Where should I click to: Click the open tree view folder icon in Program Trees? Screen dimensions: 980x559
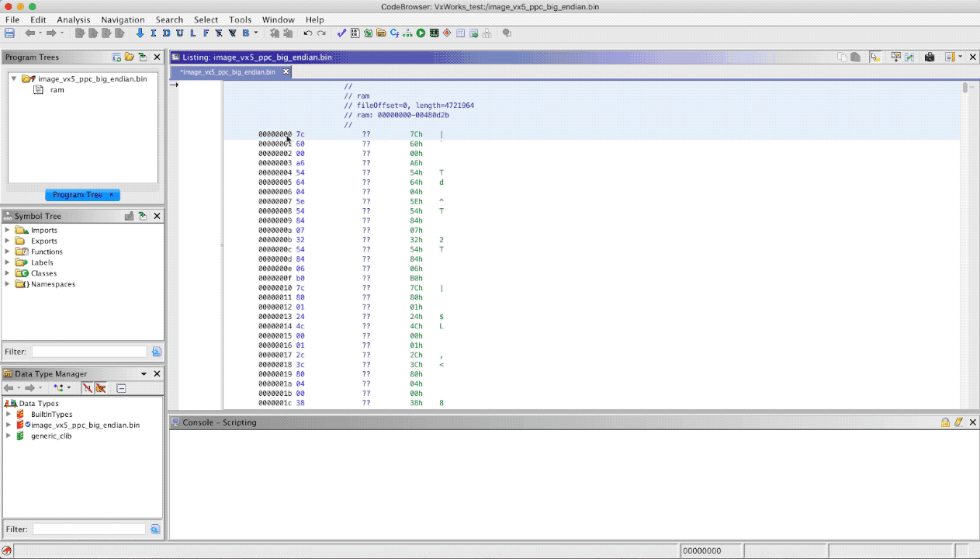coord(130,57)
